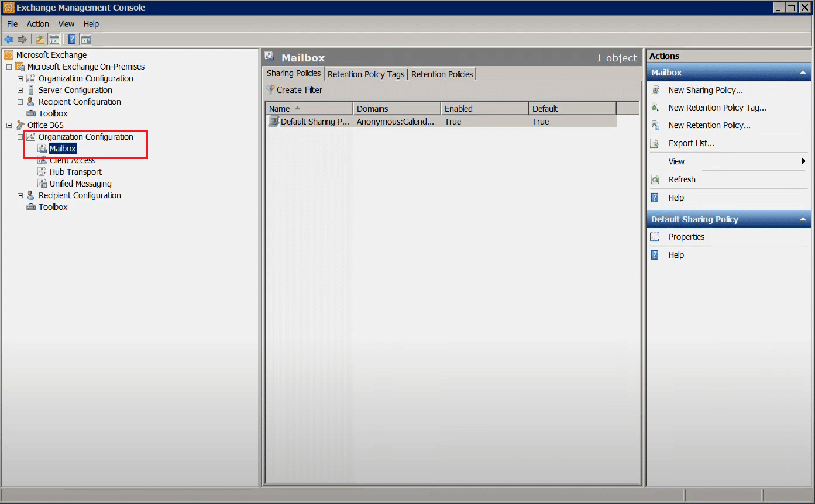Click the Server Configuration icon in tree

pos(31,90)
